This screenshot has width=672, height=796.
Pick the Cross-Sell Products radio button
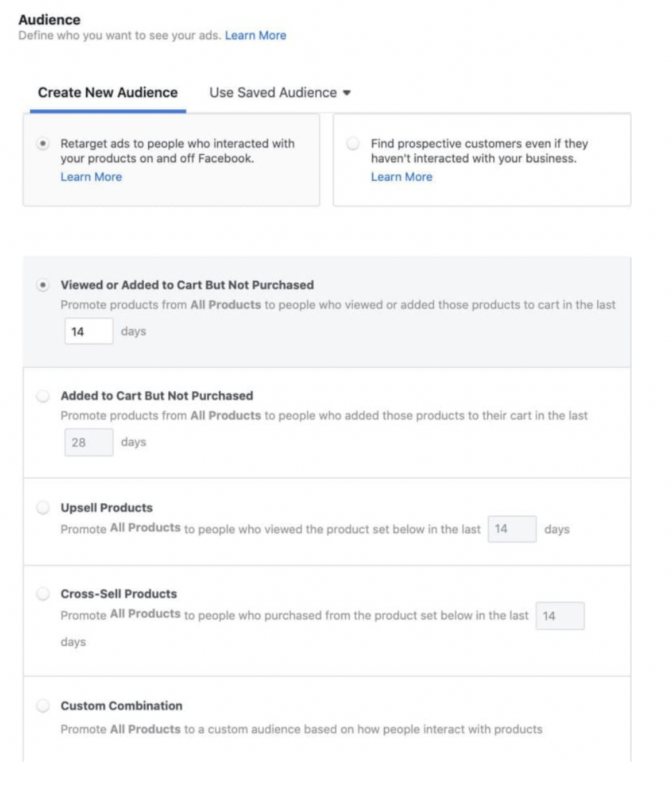point(43,594)
